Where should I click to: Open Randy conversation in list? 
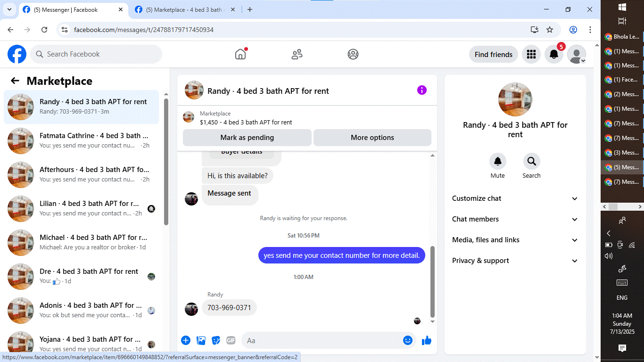click(x=82, y=107)
